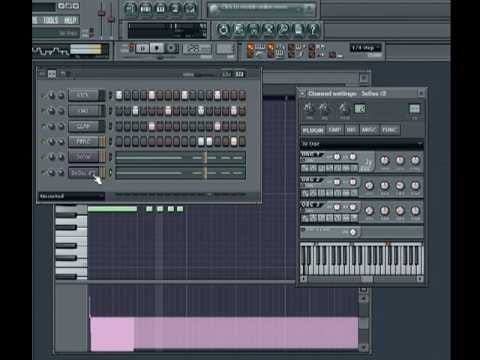The height and width of the screenshot is (360, 480).
Task: Click the PLUGIN tab in Channel settings
Action: coord(313,130)
